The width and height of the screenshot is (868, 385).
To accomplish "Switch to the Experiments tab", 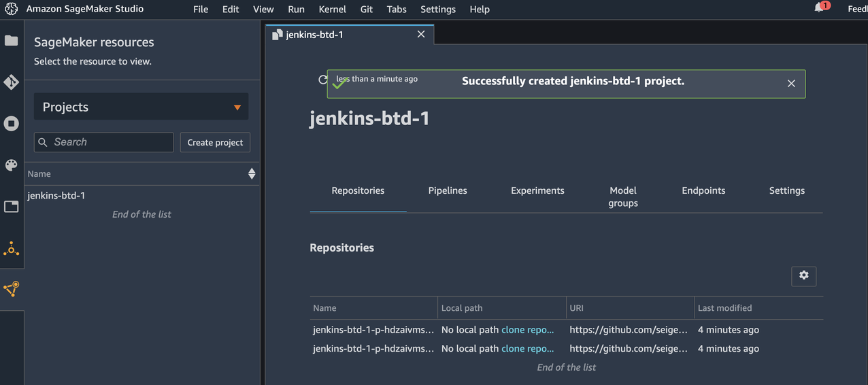I will [x=537, y=190].
